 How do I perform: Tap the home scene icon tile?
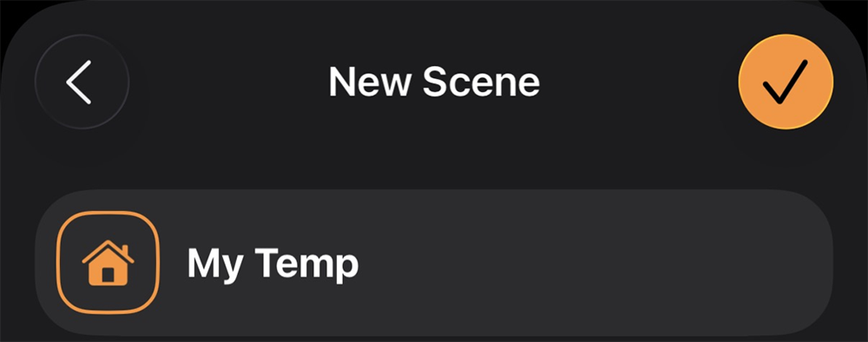(x=108, y=262)
